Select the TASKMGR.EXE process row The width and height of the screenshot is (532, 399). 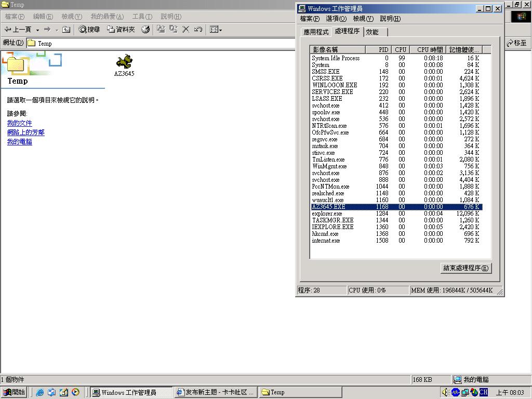396,220
